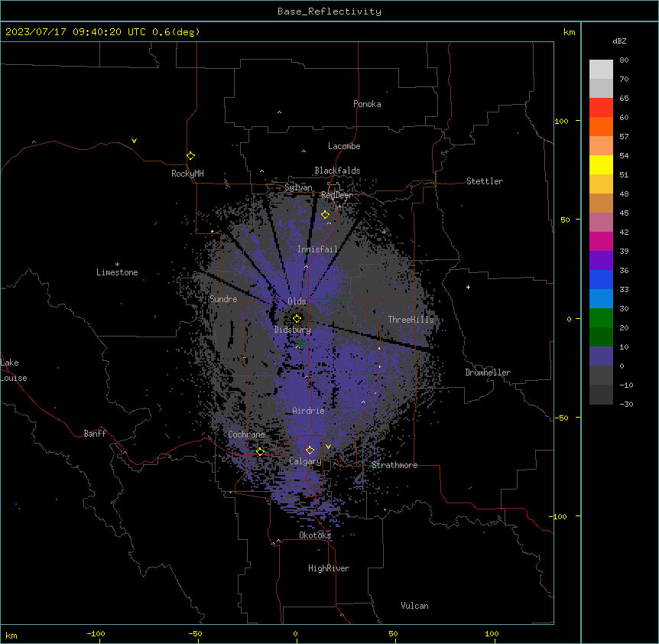
Task: Select the Vulcan city label
Action: 415,606
